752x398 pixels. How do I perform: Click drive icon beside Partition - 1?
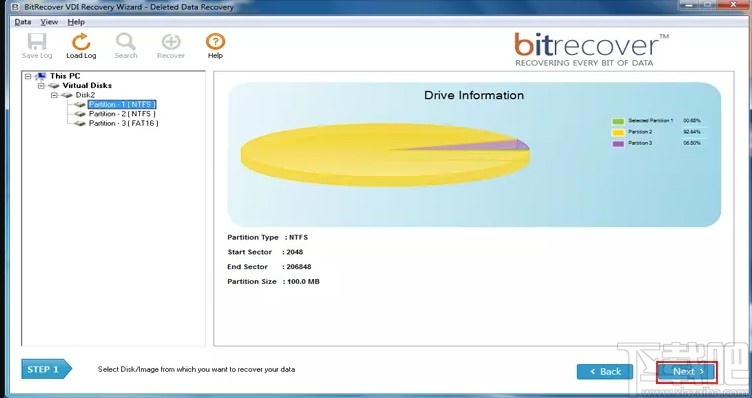pos(80,105)
